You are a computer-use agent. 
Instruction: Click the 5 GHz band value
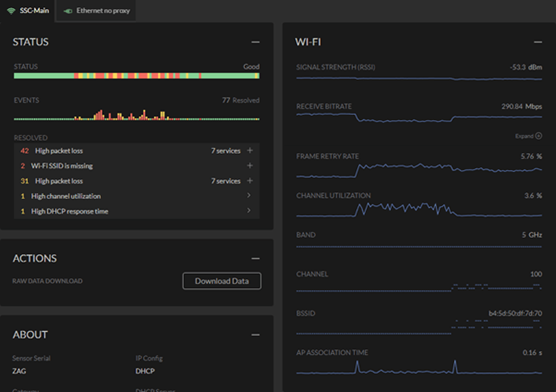[532, 235]
